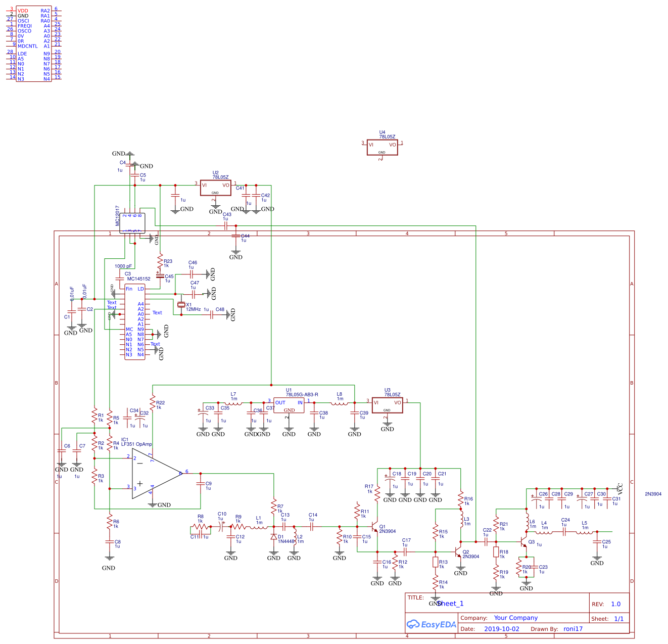Click the Sheet 1/1 field
This screenshot has width=668, height=644.
coord(619,618)
